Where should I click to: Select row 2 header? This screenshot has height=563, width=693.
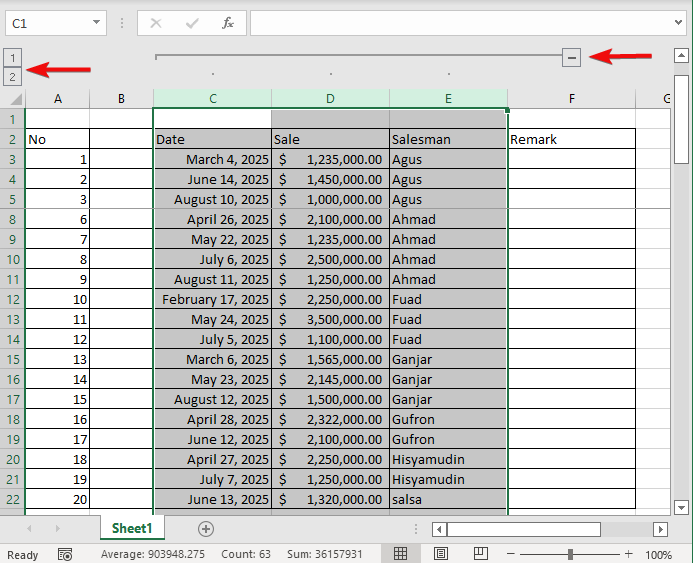(12, 140)
